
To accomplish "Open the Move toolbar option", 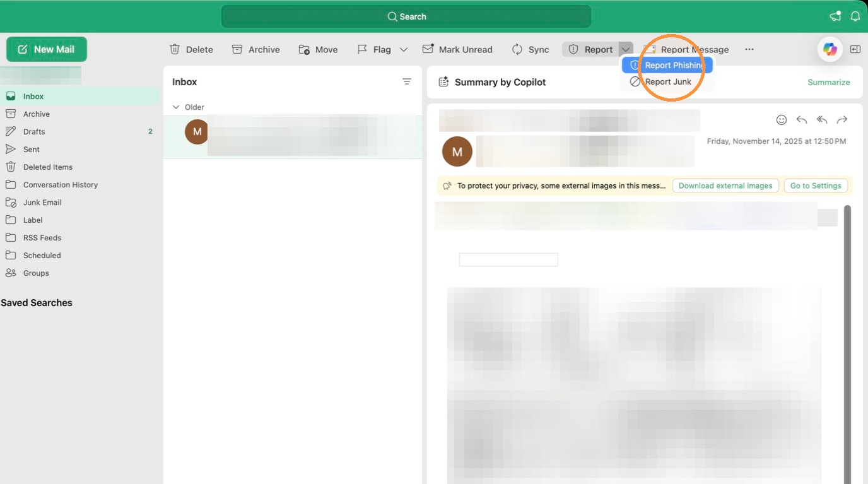I will tap(318, 49).
